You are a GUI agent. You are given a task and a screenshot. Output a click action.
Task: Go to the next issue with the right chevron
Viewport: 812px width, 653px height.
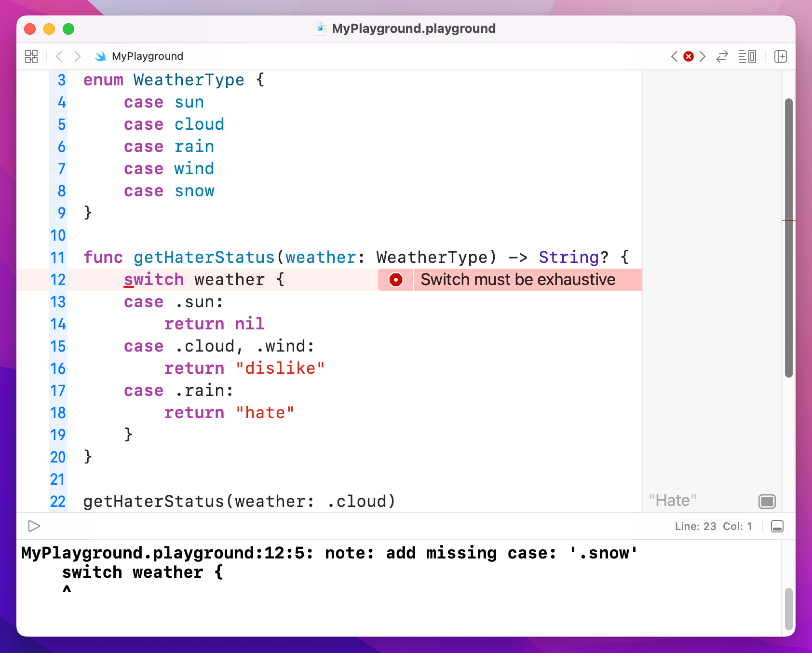(x=703, y=56)
